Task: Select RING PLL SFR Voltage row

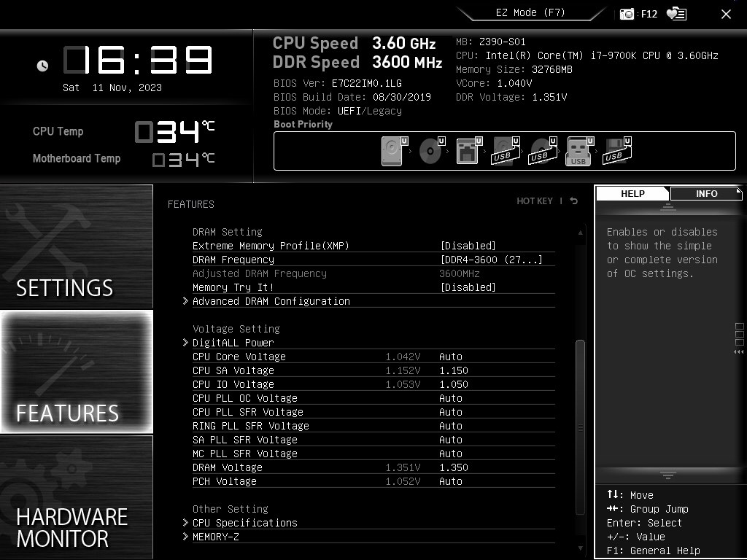Action: (373, 426)
